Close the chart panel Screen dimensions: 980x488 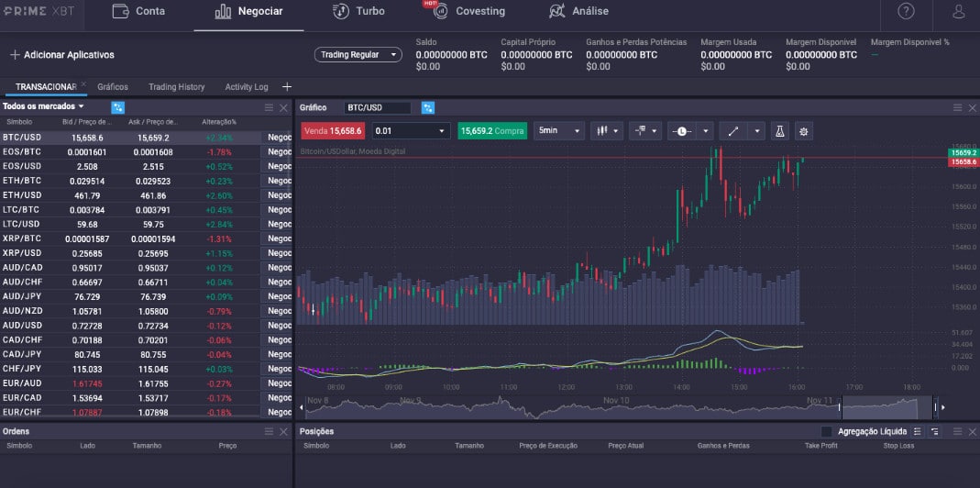(973, 107)
